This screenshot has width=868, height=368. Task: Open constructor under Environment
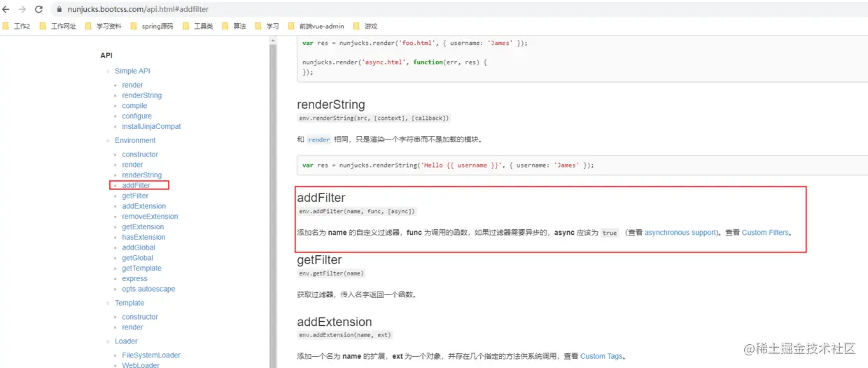click(x=140, y=154)
